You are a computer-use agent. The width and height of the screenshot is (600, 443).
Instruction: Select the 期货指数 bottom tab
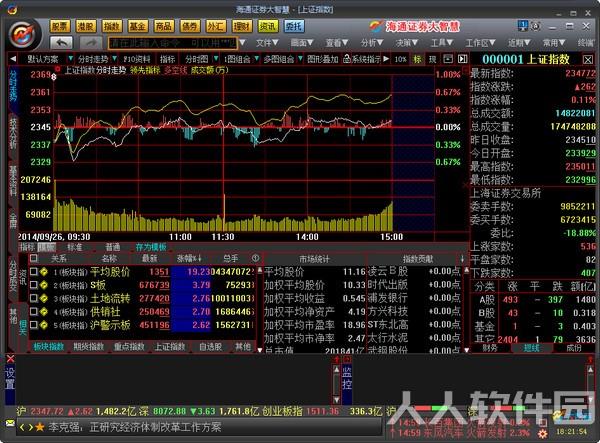coord(89,347)
